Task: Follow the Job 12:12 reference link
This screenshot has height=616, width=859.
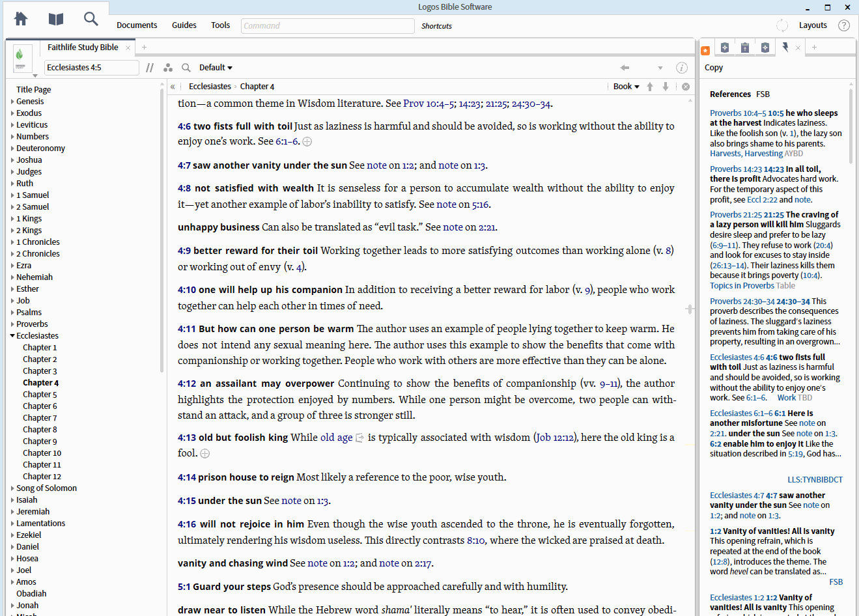Action: (x=556, y=438)
